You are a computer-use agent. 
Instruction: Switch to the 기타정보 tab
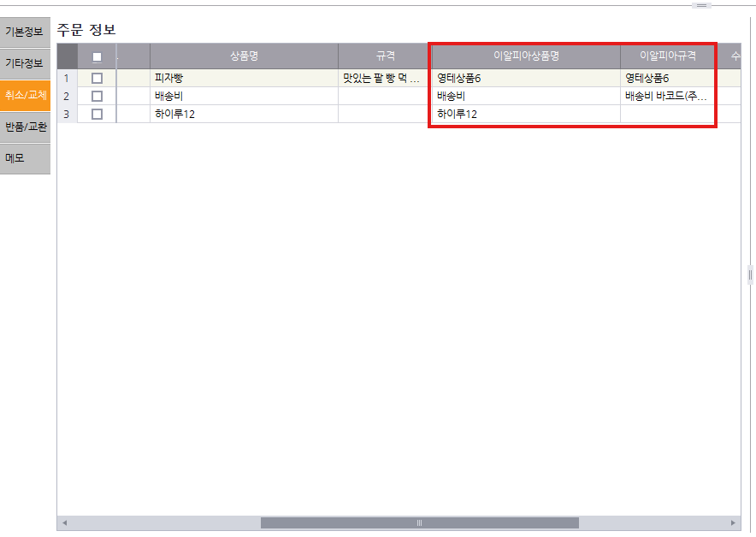coord(24,63)
